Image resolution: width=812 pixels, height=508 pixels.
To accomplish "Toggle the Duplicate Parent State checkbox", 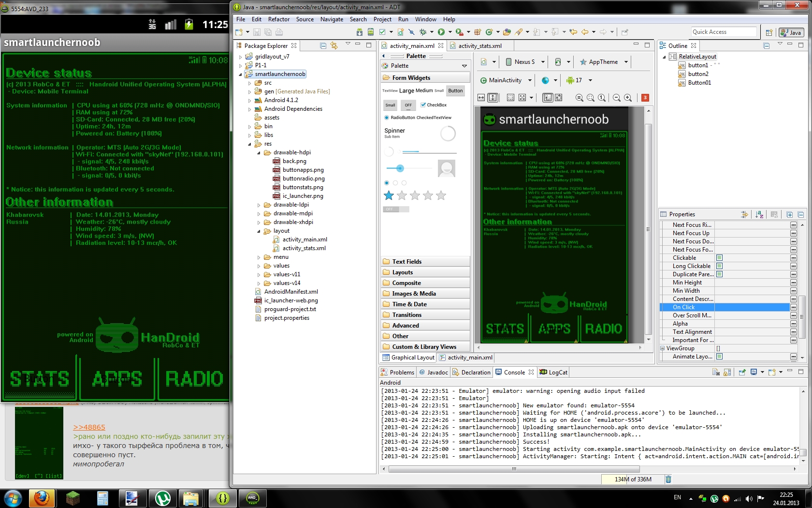I will (719, 274).
